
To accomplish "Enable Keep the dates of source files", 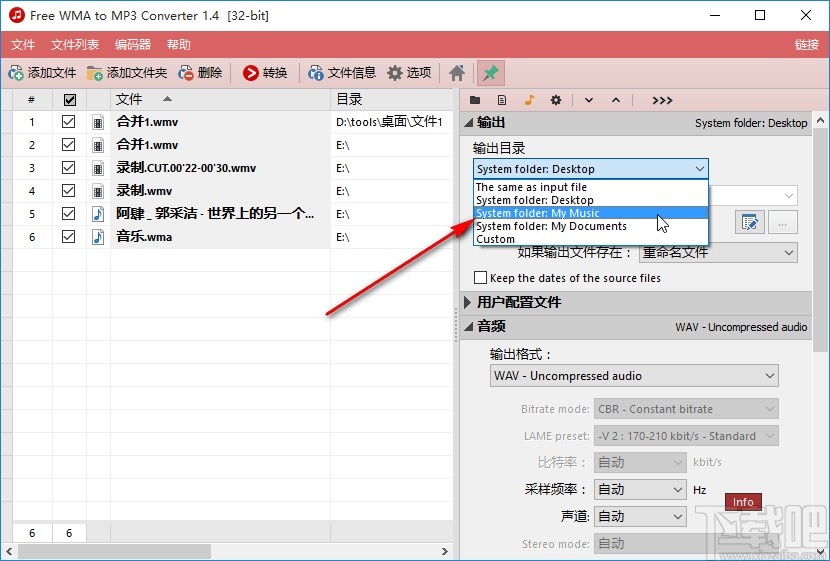I will coord(481,277).
